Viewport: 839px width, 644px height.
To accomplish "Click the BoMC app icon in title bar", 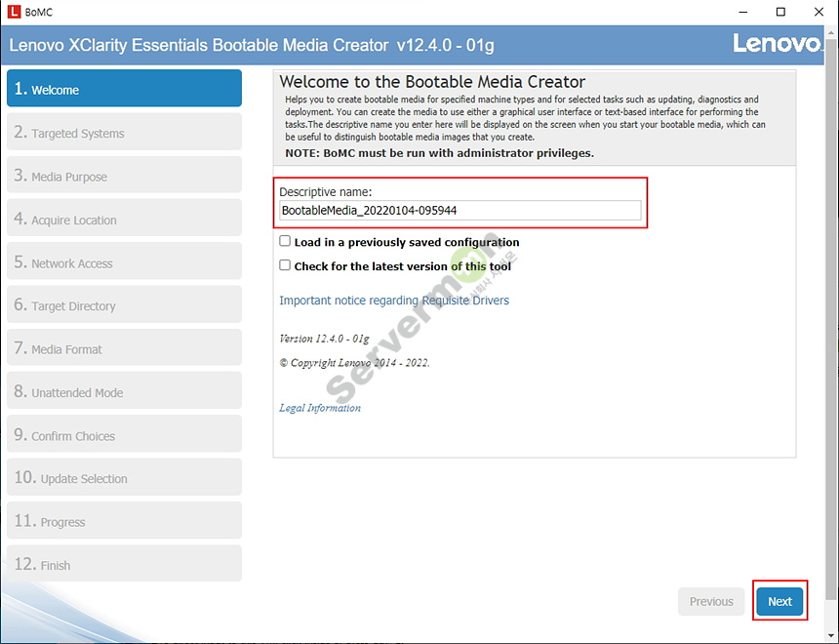I will 14,12.
